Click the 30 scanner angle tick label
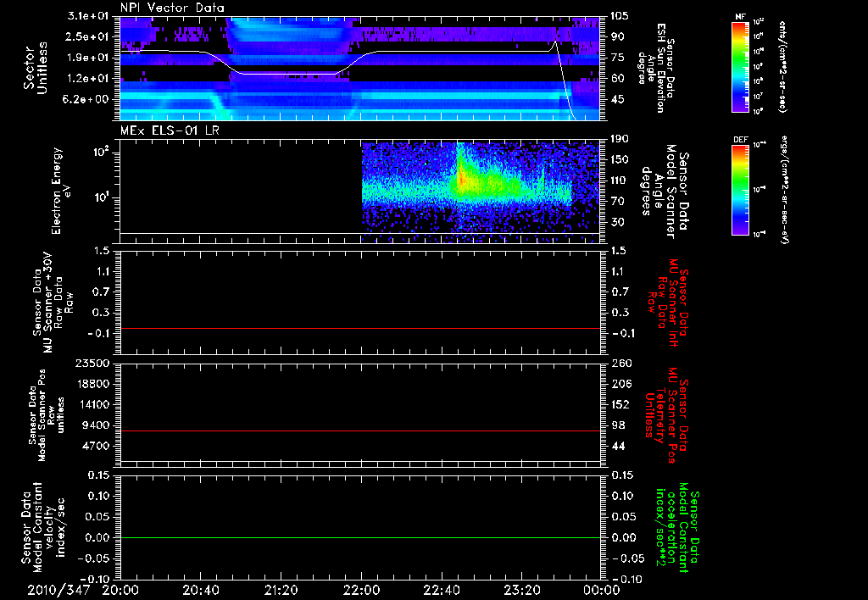The width and height of the screenshot is (868, 600). pos(618,222)
